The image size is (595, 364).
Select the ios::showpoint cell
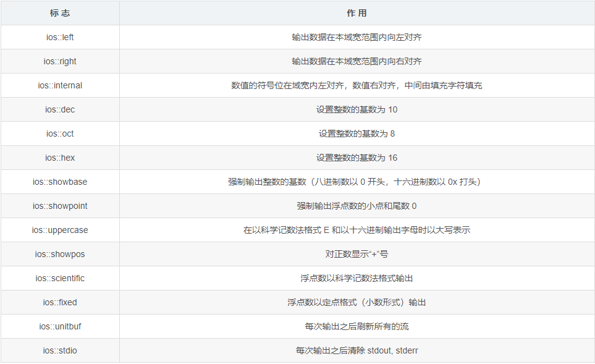60,206
